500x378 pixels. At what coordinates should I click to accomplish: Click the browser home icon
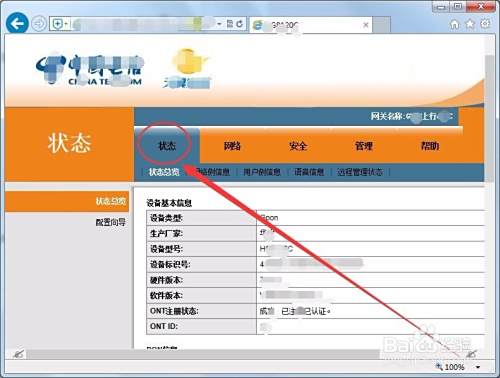455,24
